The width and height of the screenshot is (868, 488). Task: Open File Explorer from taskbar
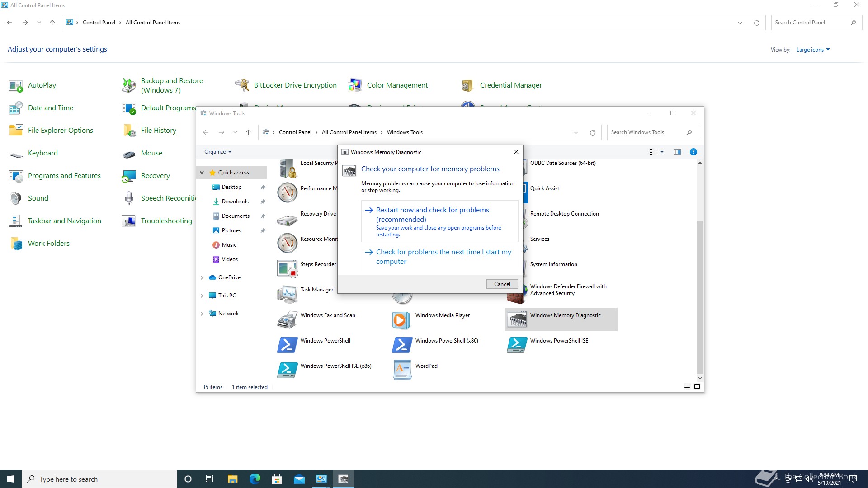point(233,479)
